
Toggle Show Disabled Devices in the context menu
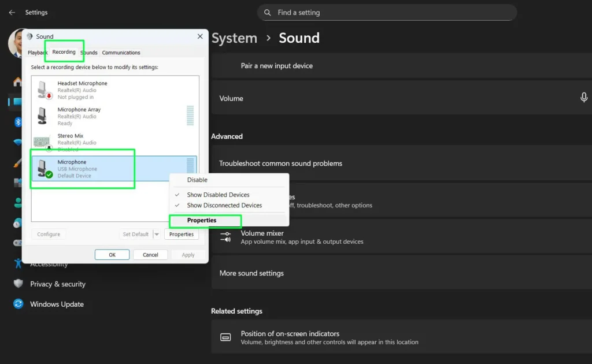coord(218,195)
